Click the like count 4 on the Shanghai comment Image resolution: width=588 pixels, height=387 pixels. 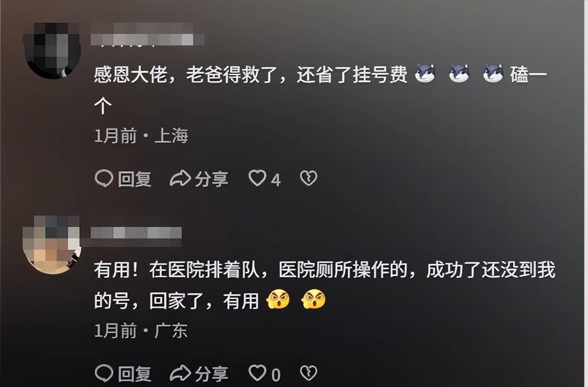click(276, 180)
